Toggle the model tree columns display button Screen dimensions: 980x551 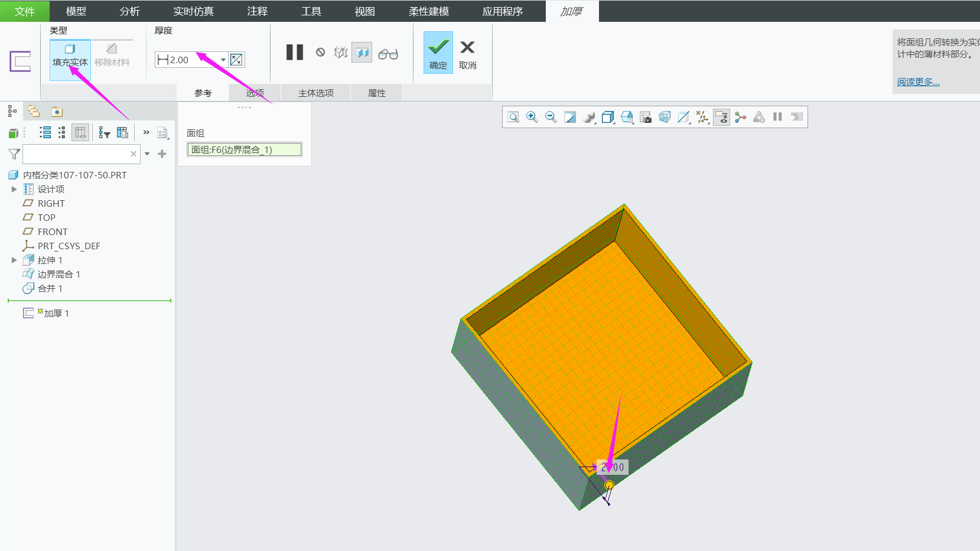tap(80, 133)
